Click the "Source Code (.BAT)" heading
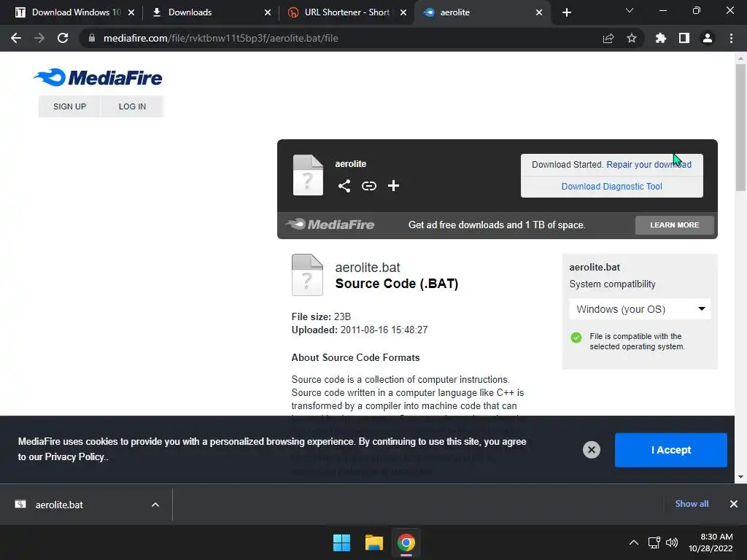Screen dimensions: 747x560 (x=397, y=284)
